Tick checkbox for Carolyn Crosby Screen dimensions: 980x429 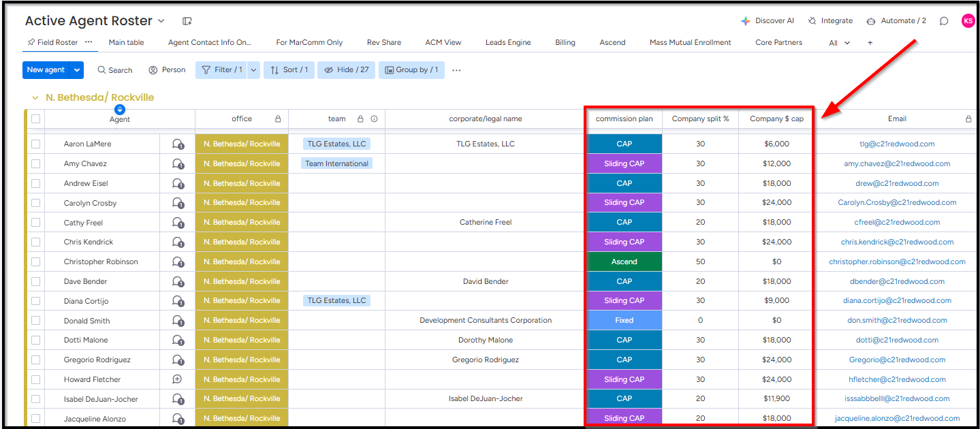click(35, 203)
